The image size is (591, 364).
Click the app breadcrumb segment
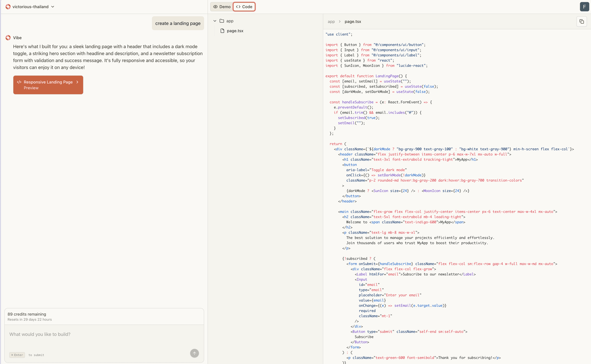coord(331,22)
